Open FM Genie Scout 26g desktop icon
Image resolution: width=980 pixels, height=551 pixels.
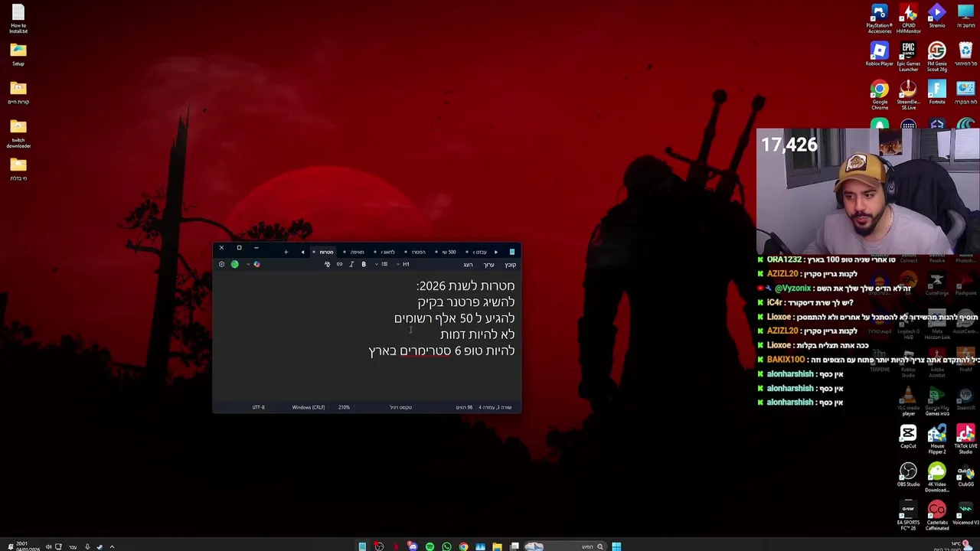[x=937, y=57]
